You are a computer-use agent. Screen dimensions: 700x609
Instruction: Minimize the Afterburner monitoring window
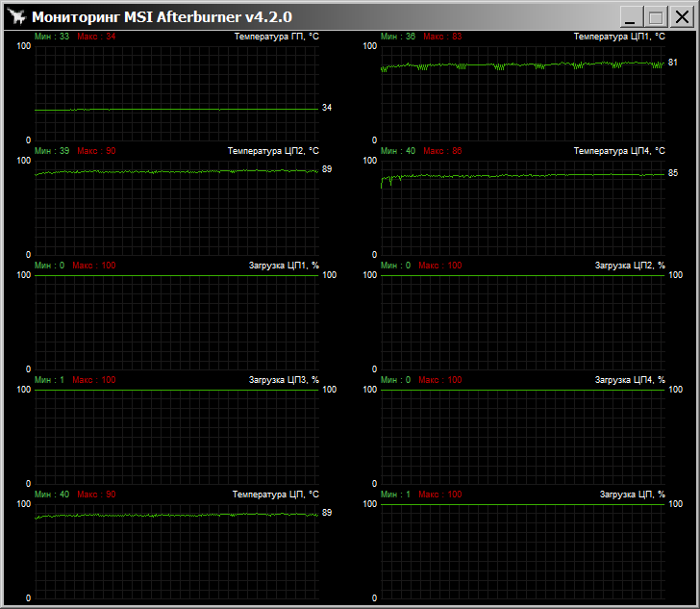[x=631, y=17]
